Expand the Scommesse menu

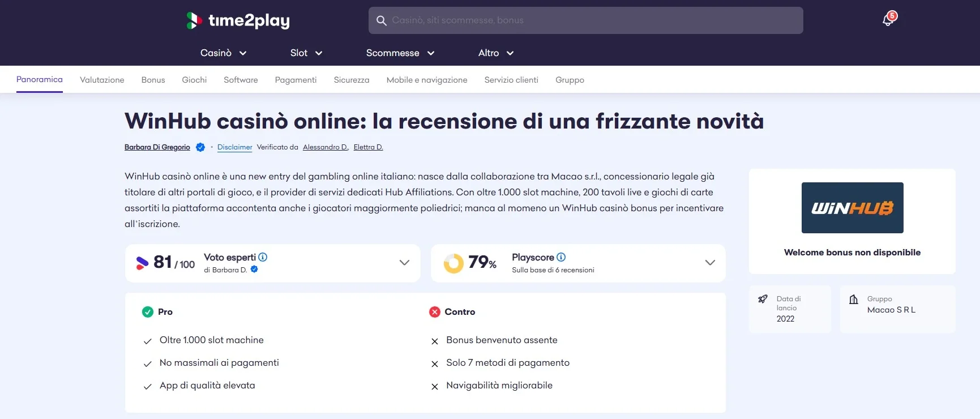coord(400,53)
